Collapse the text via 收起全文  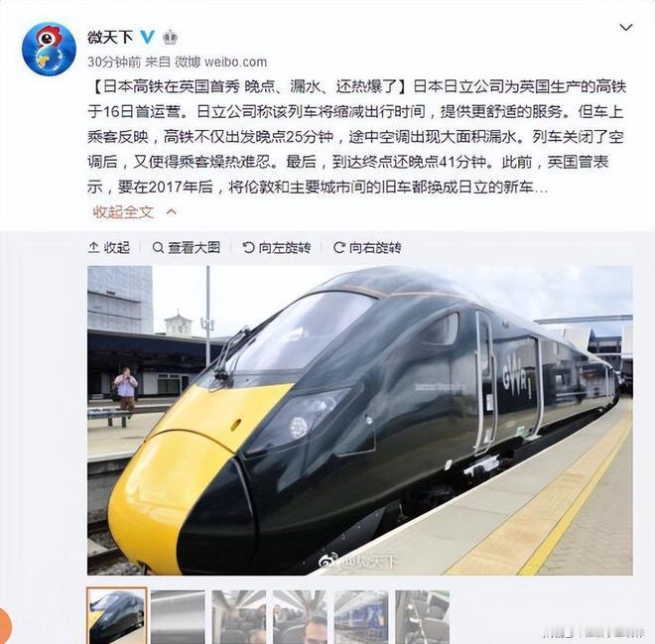pos(123,212)
